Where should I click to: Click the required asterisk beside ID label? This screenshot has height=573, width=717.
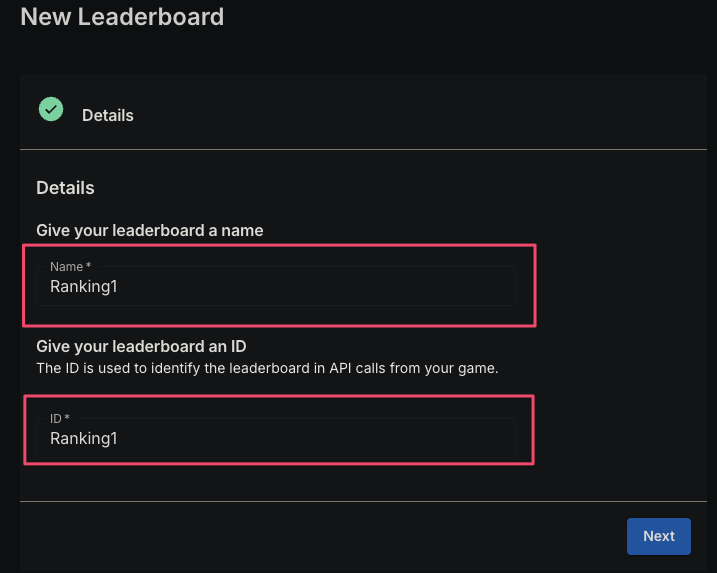click(67, 417)
